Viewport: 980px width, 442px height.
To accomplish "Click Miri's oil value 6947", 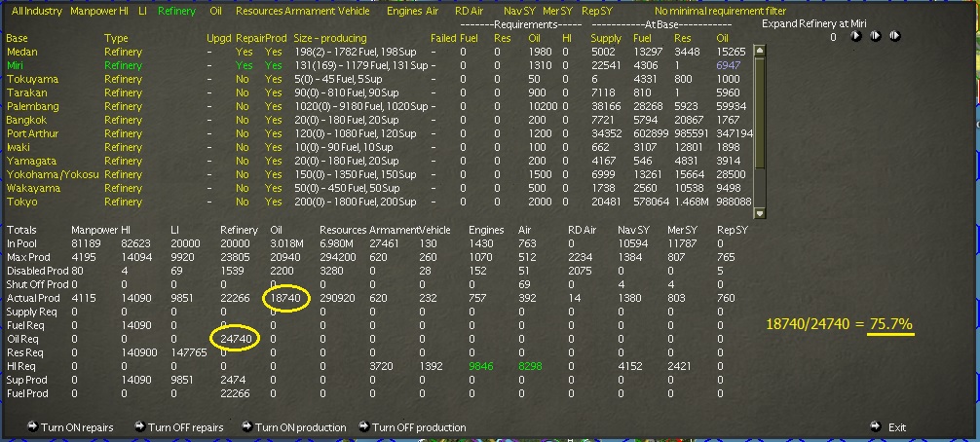I will (729, 65).
